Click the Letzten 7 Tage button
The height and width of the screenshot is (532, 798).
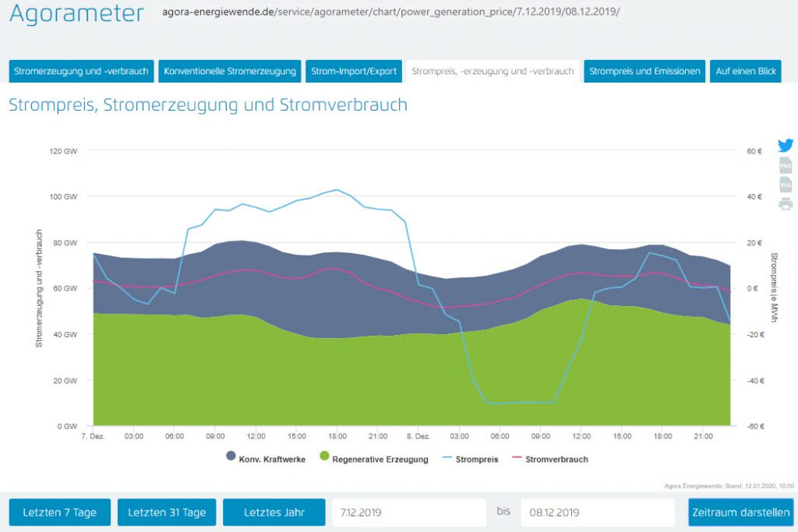click(60, 513)
